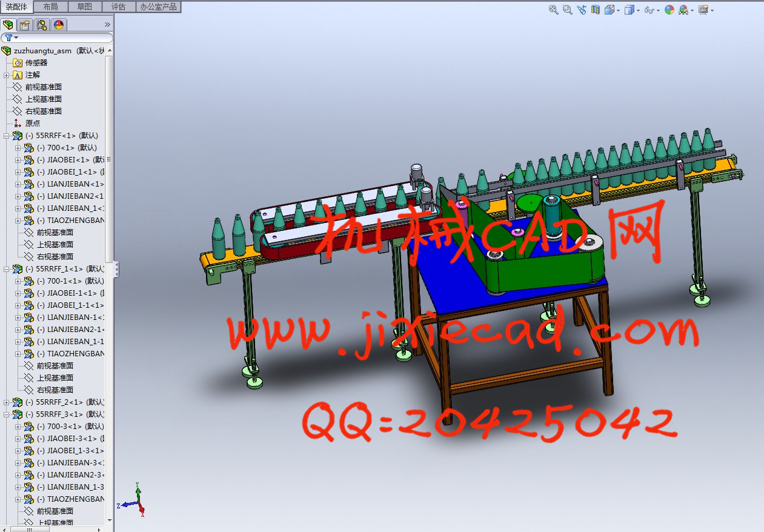Activate the Section View tool
Image resolution: width=764 pixels, height=532 pixels.
[596, 10]
